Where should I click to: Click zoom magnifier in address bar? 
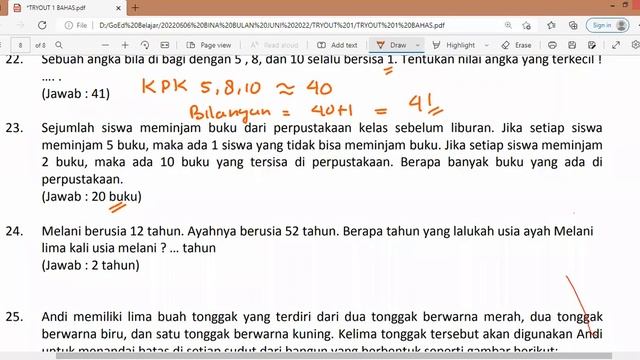(508, 25)
